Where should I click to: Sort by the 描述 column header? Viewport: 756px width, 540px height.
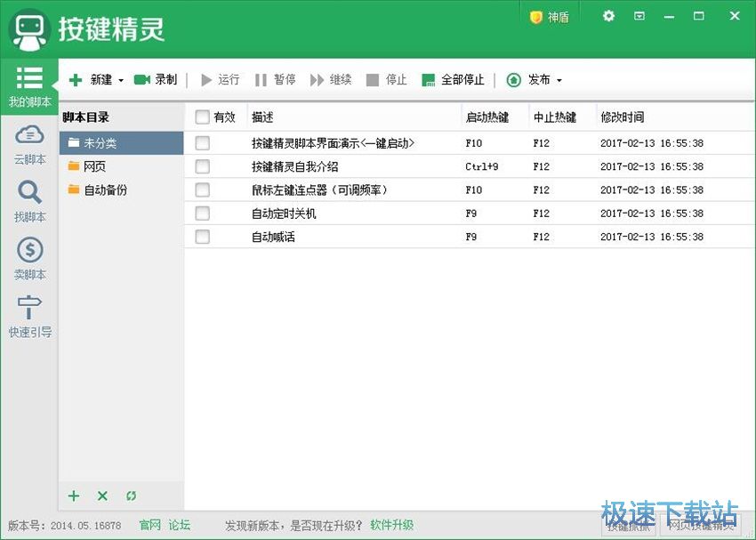point(354,117)
